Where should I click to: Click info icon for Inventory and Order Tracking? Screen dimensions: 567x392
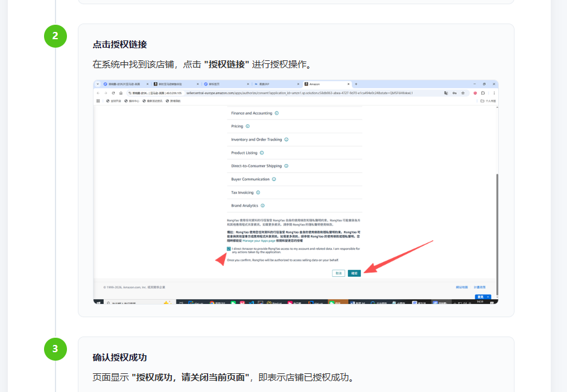(287, 139)
